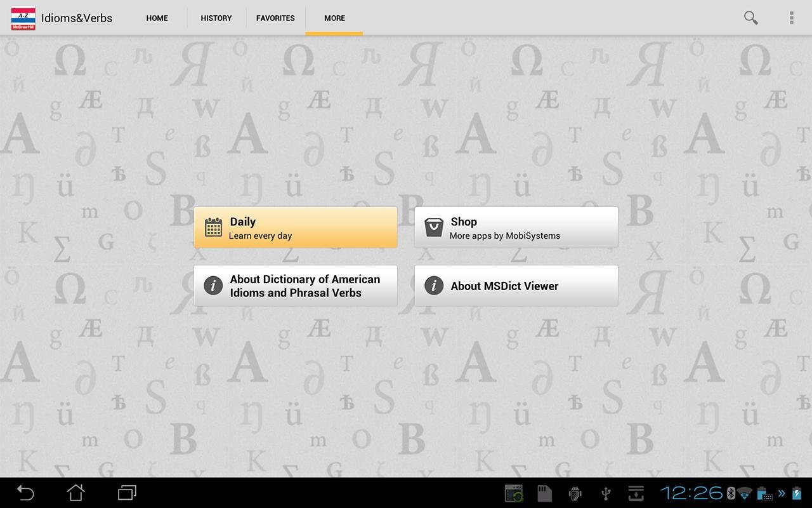Tap the download notification icon
This screenshot has width=812, height=508.
point(636,493)
